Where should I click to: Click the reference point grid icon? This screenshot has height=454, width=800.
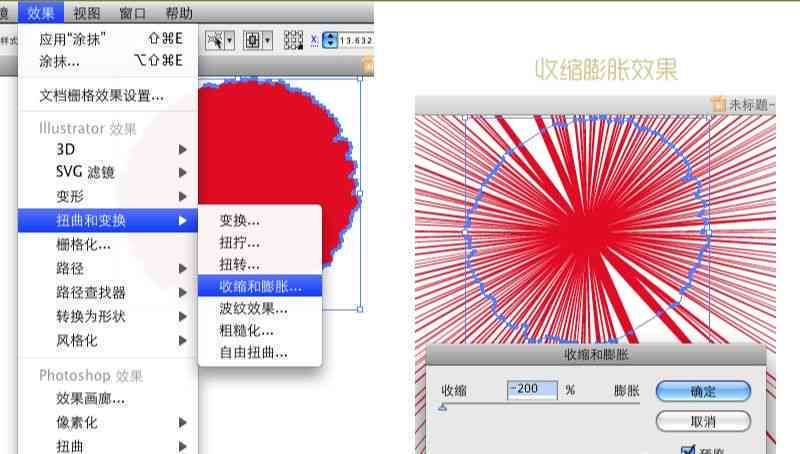pos(293,40)
